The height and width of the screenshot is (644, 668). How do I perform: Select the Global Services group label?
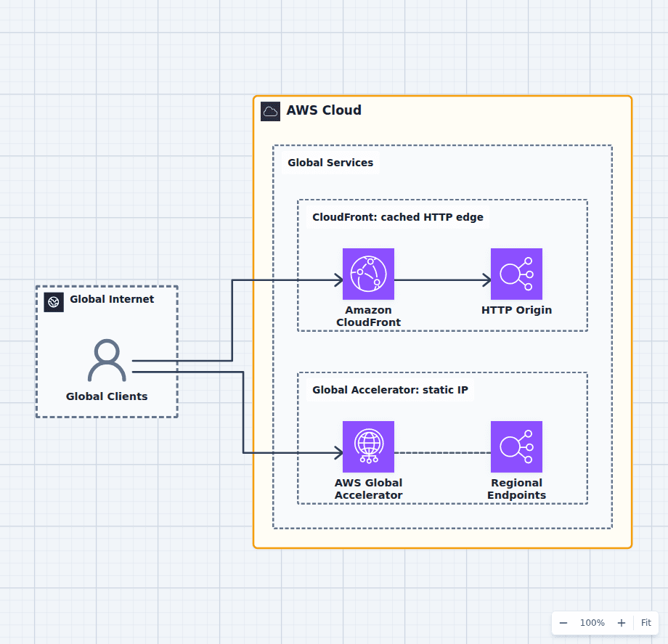(x=330, y=163)
